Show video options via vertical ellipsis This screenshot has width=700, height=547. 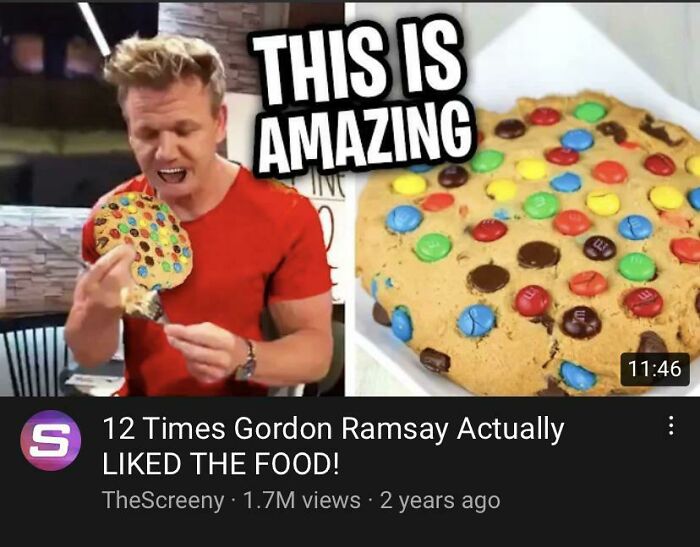[670, 426]
